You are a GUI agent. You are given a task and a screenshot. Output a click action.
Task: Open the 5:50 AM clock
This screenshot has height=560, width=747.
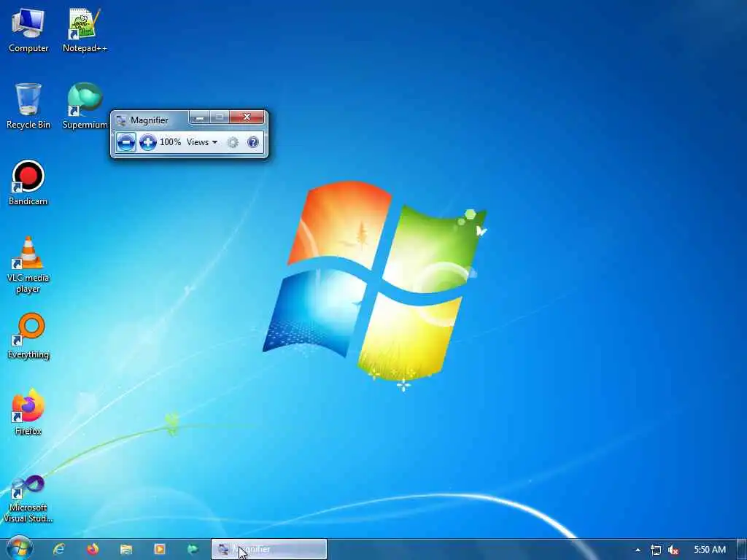710,550
